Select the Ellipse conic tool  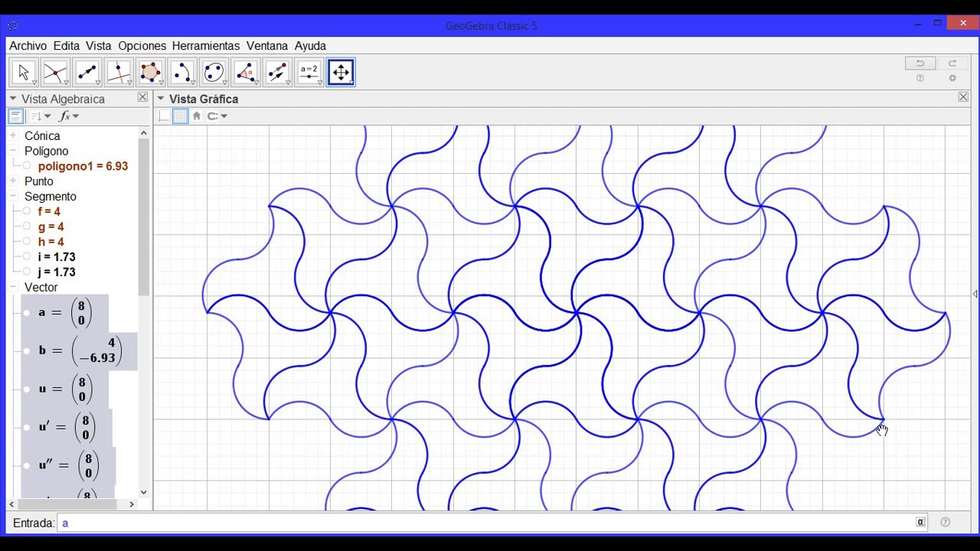coord(214,73)
